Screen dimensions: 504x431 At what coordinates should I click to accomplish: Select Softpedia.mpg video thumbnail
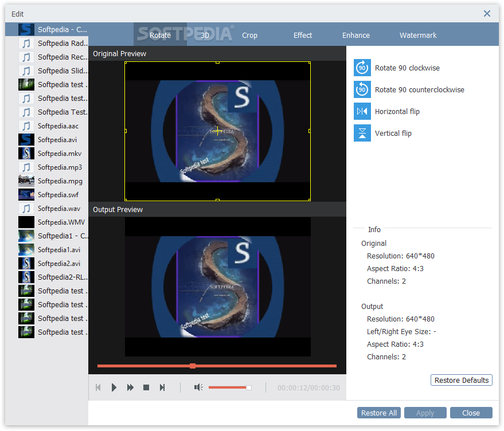pyautogui.click(x=26, y=181)
